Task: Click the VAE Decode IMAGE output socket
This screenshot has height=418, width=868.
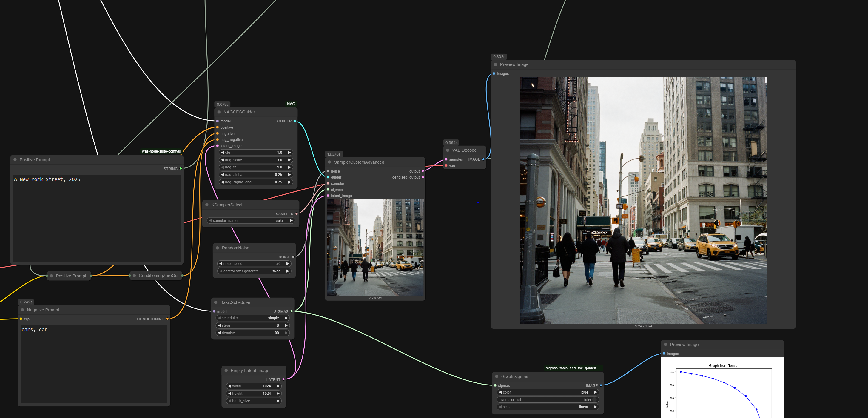Action: tap(483, 159)
